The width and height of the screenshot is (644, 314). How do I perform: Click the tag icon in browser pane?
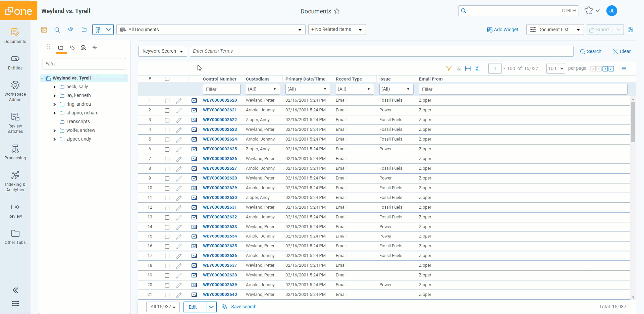(x=72, y=48)
